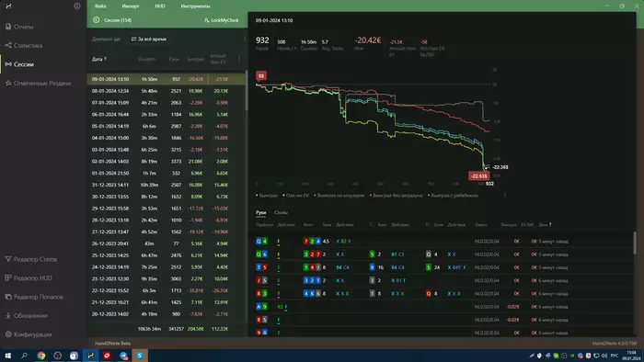Open hand row with A9 hole cards

(442, 307)
